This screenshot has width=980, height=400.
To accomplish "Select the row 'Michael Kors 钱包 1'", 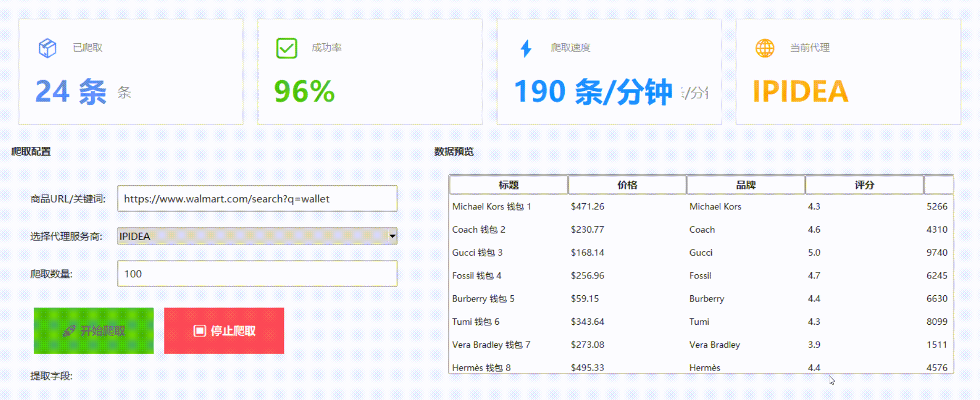I will coord(701,206).
